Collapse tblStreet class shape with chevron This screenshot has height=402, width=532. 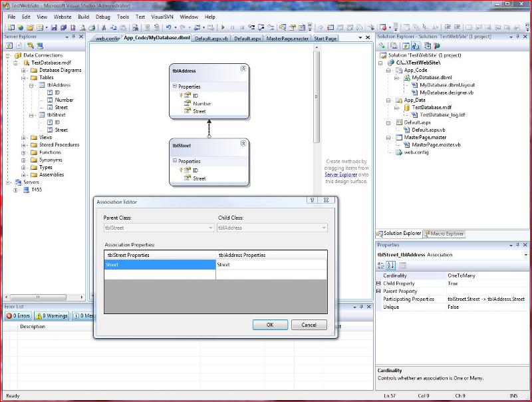click(243, 143)
